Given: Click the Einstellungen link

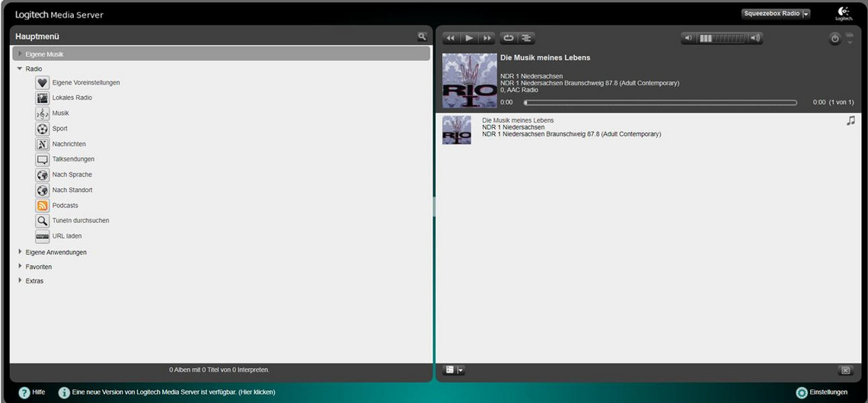Looking at the screenshot, I should coord(828,392).
